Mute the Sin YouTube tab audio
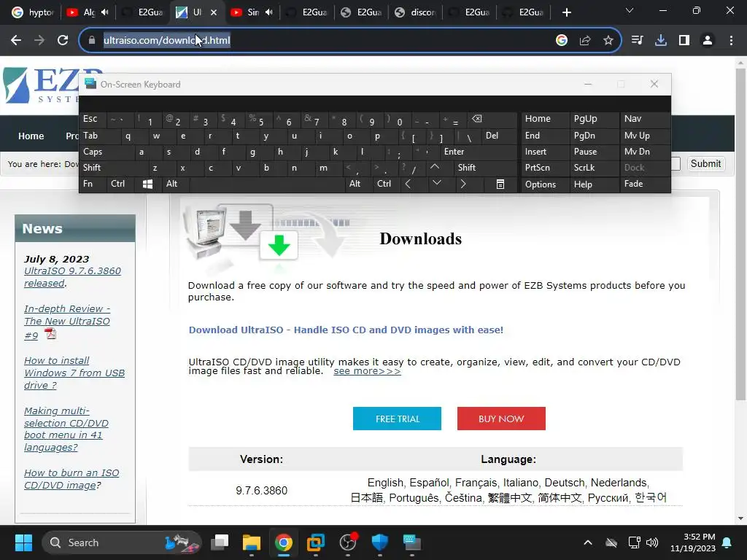747x560 pixels. tap(269, 12)
